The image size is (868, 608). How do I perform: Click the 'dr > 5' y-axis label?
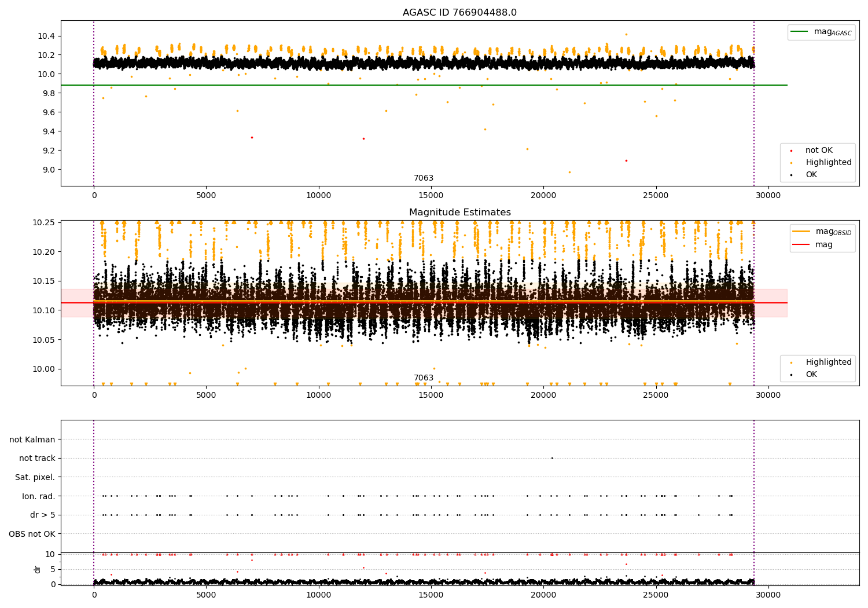[43, 515]
